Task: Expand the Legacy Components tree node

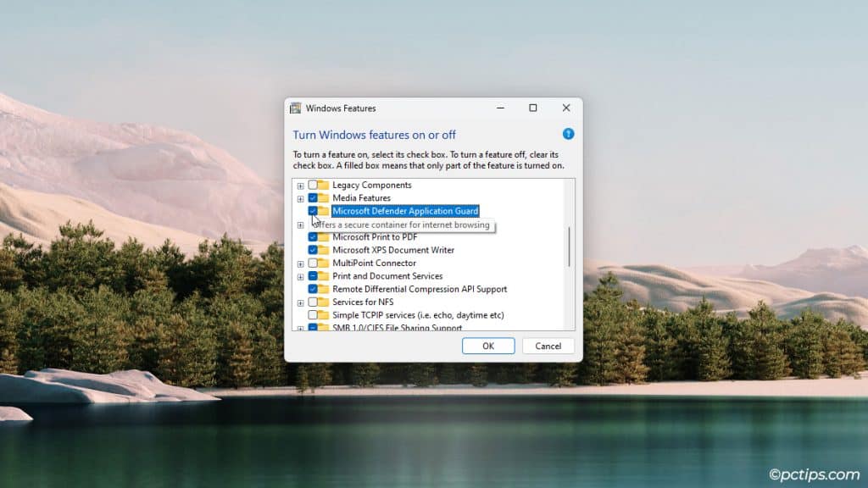Action: point(300,185)
